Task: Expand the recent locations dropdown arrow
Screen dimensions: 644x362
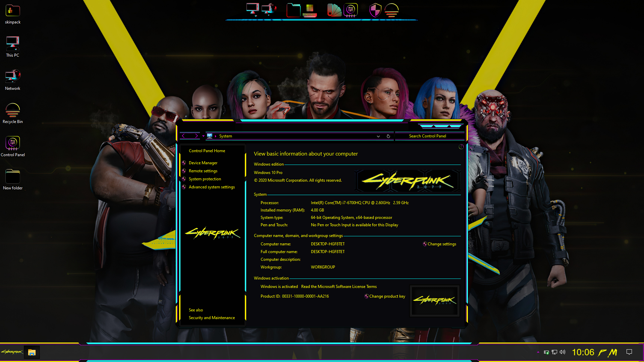Action: click(x=203, y=136)
